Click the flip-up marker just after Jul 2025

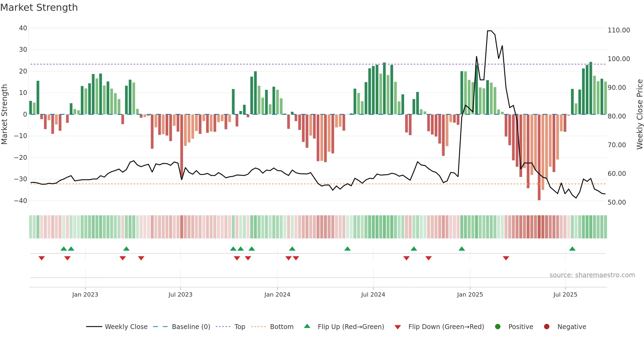coord(572,249)
